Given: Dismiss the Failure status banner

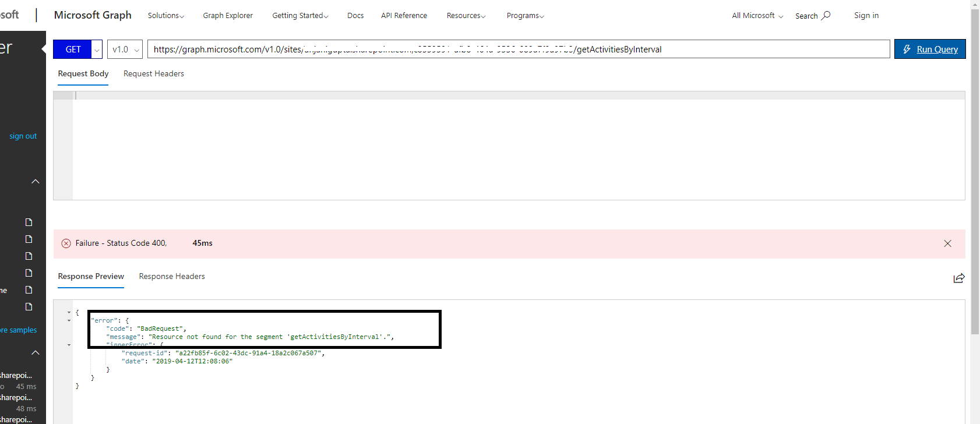Looking at the screenshot, I should click(947, 243).
